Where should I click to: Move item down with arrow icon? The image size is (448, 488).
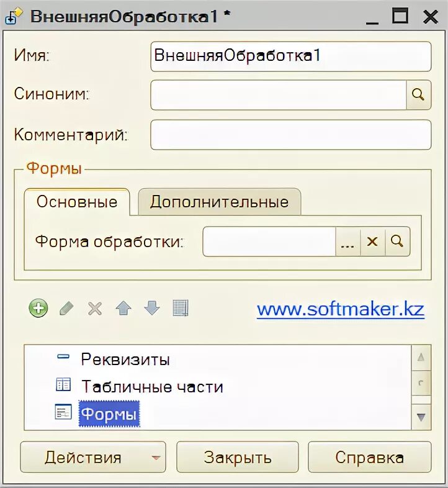tap(152, 308)
